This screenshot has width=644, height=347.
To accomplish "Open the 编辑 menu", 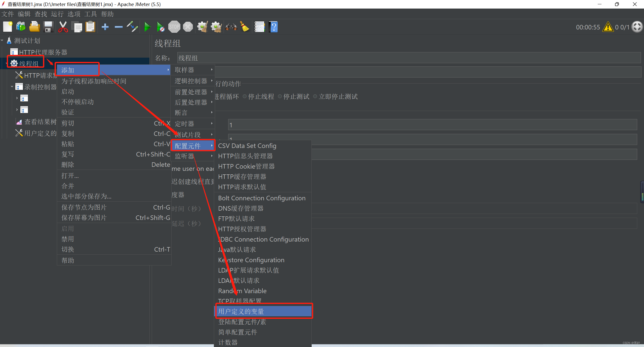I will tap(24, 14).
